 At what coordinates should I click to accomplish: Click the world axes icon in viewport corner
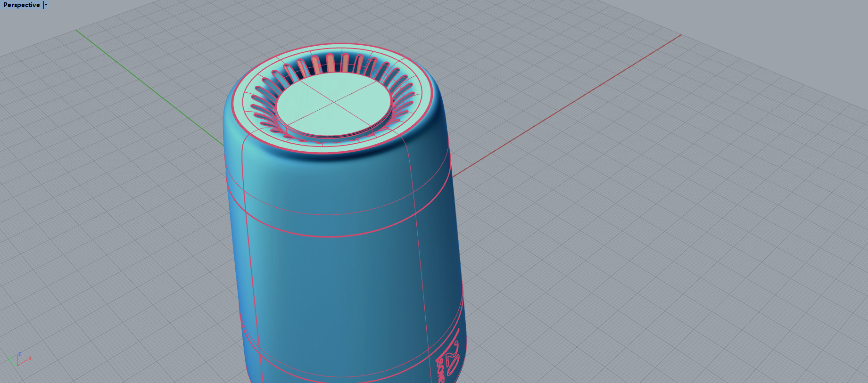point(19,359)
